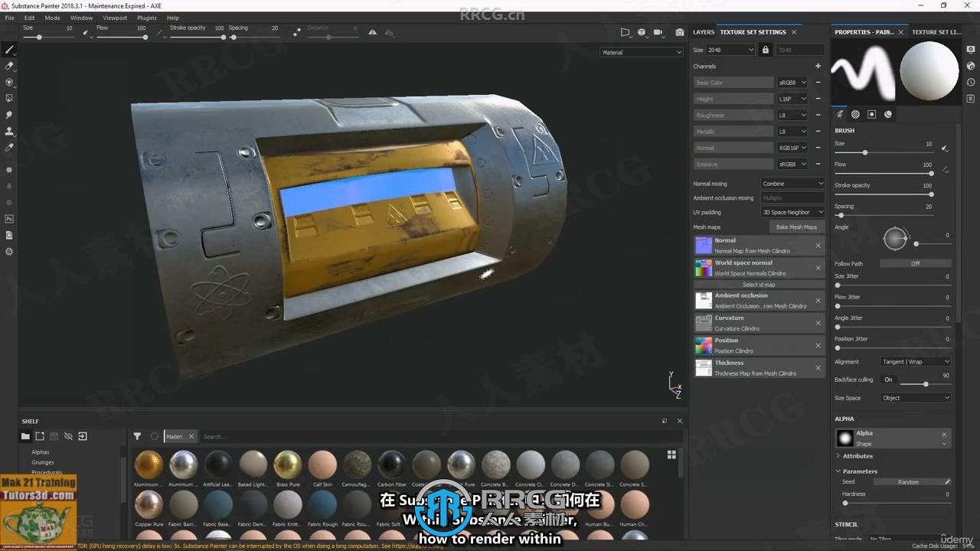Switch shelf to grid view icon
The image size is (980, 551).
tap(671, 455)
